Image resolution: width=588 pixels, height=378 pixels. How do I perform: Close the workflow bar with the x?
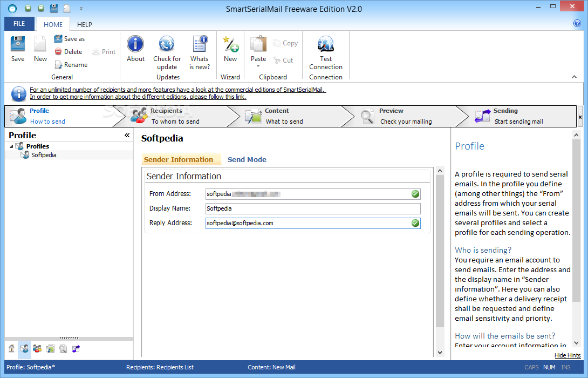tap(580, 117)
